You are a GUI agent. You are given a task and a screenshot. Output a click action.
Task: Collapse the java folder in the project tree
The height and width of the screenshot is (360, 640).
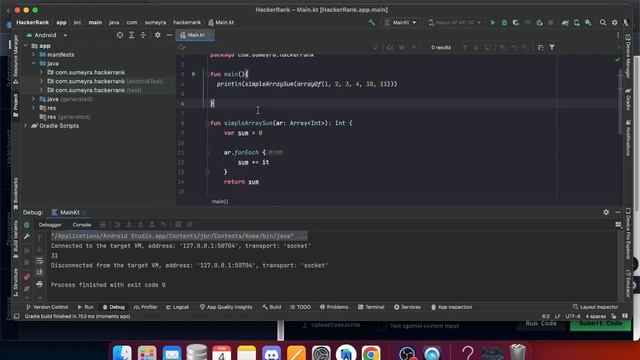pyautogui.click(x=34, y=64)
